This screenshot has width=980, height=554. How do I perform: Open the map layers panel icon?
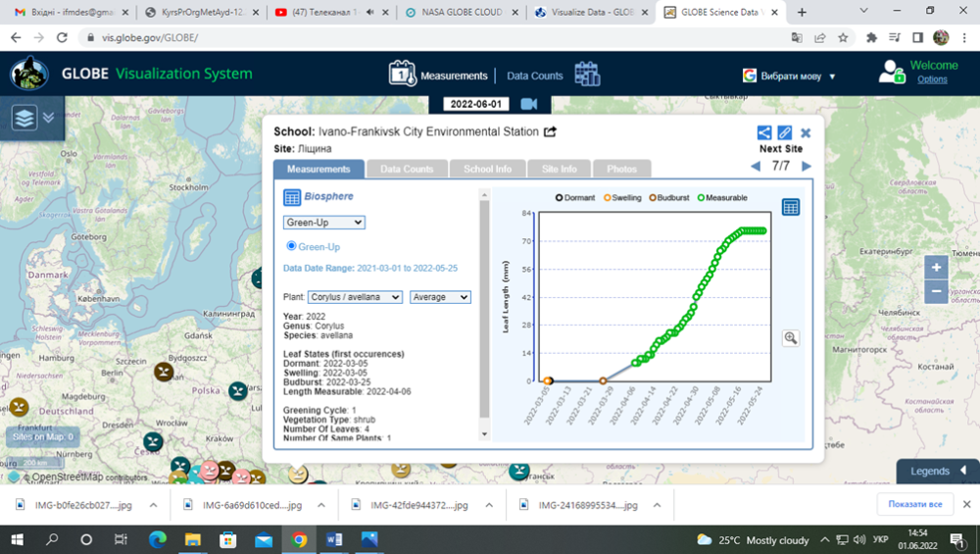[24, 118]
